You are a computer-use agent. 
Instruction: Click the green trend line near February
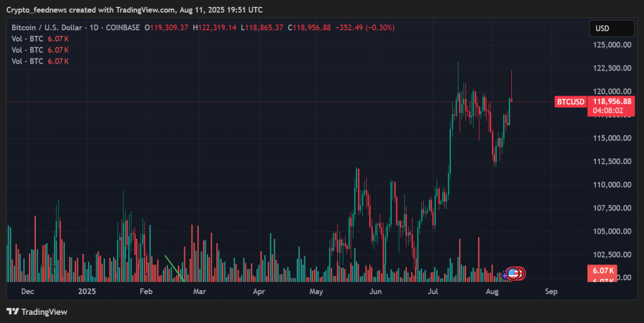coord(174,267)
